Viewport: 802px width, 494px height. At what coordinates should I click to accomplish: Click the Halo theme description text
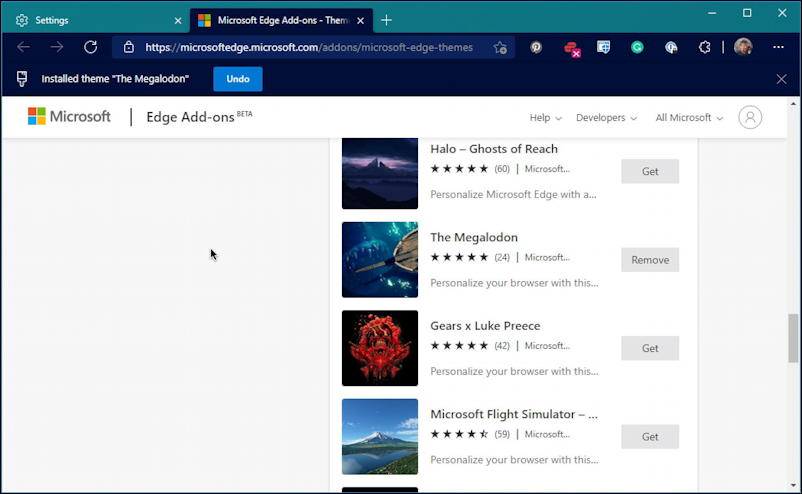click(513, 194)
